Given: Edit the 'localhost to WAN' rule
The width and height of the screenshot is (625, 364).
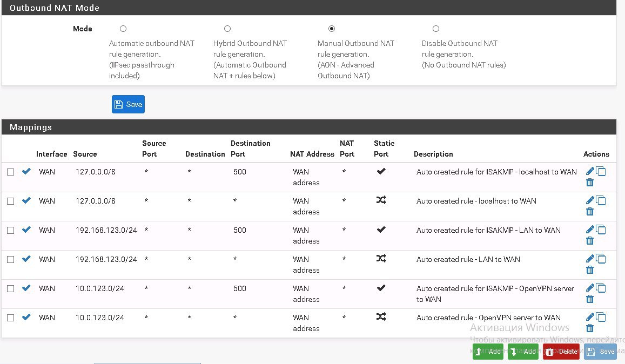Looking at the screenshot, I should (590, 200).
